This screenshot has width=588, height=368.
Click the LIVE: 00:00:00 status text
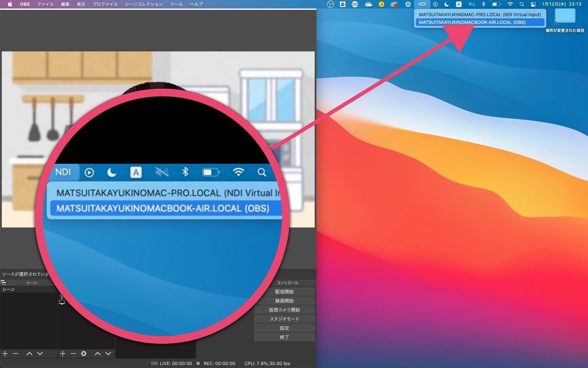pyautogui.click(x=175, y=364)
